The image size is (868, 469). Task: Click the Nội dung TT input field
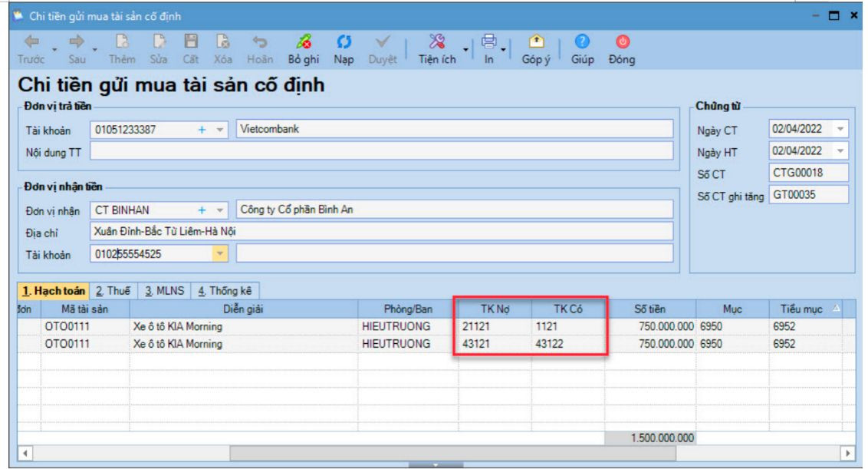(x=381, y=151)
